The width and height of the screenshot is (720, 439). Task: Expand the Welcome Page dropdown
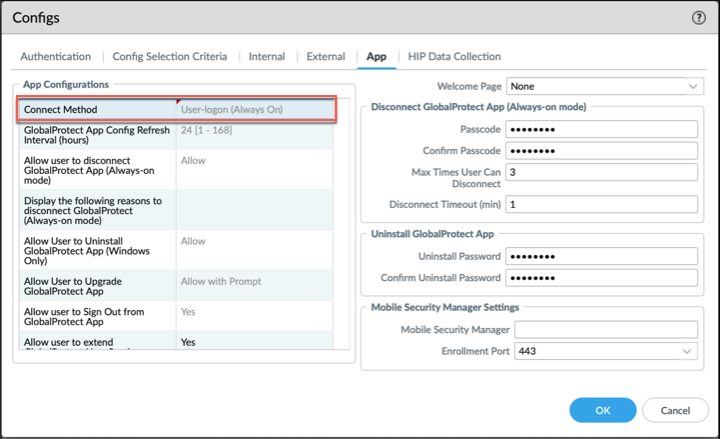pos(605,87)
